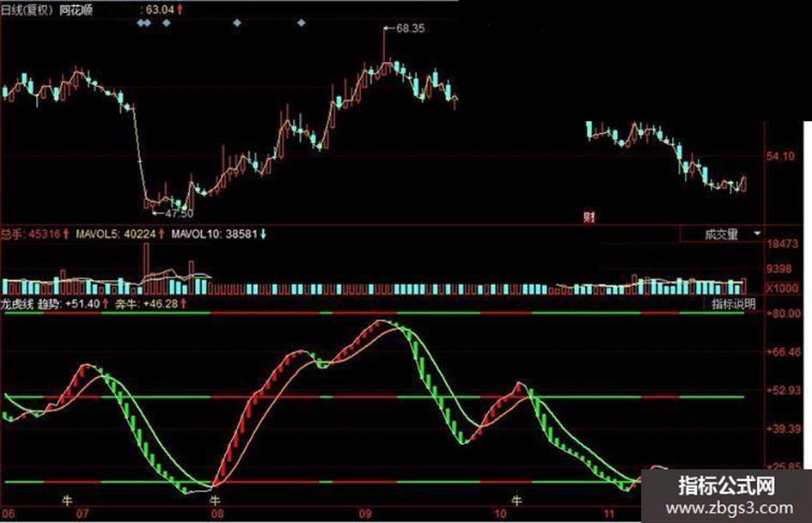Click the X1000 volume unit label

[x=782, y=289]
